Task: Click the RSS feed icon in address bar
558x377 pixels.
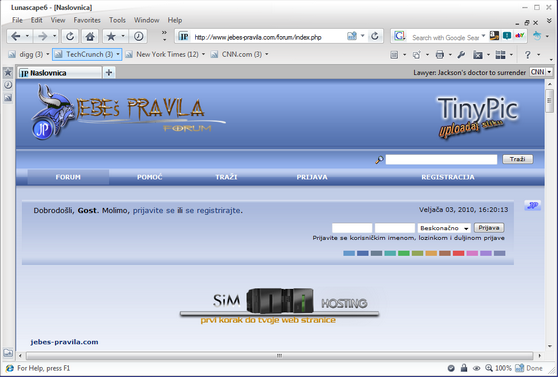Action: click(352, 36)
